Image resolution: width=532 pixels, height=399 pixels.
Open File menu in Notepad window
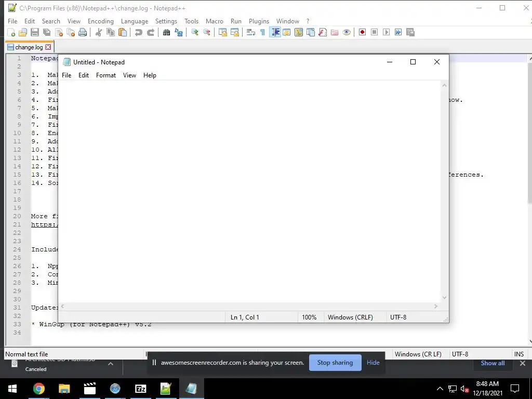coord(66,75)
